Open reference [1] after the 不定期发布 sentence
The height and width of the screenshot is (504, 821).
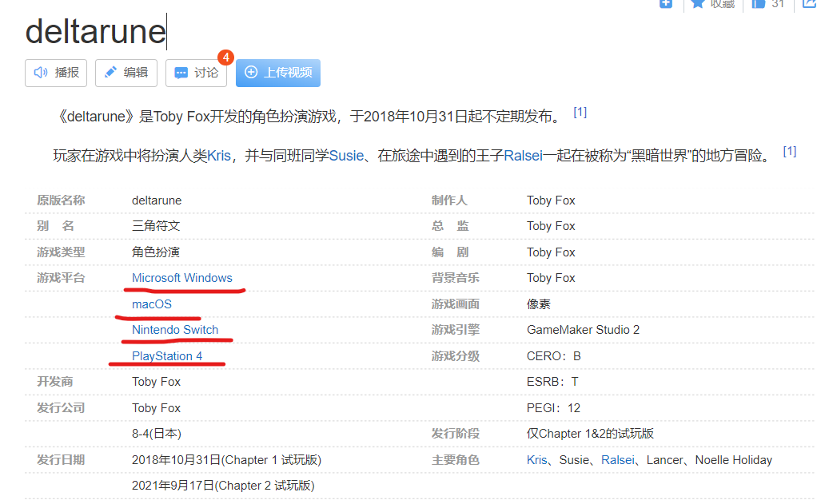[x=580, y=112]
